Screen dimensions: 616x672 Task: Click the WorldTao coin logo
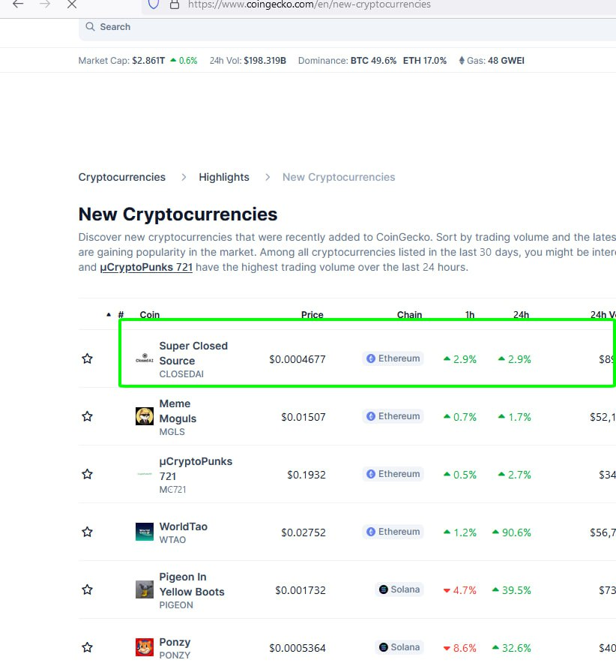coord(145,532)
